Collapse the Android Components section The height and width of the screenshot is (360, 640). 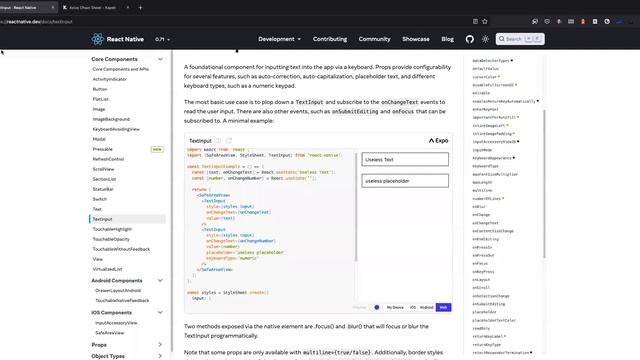(x=160, y=280)
